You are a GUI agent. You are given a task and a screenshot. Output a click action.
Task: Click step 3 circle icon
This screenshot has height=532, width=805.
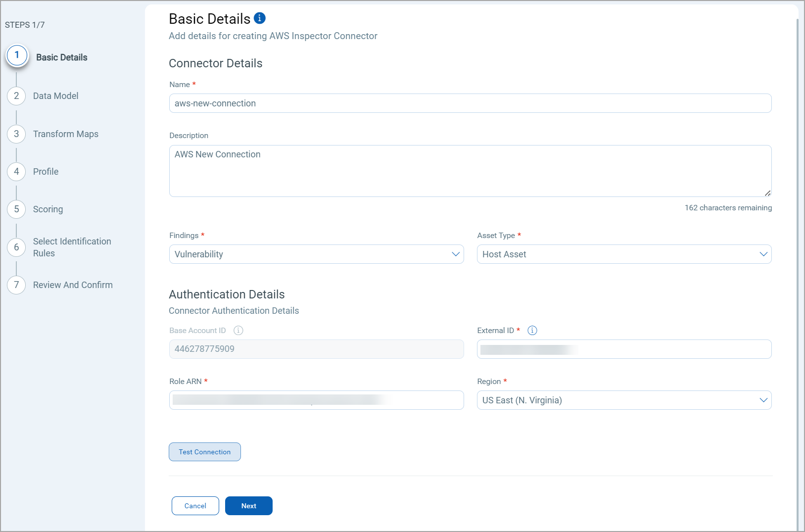pos(16,134)
